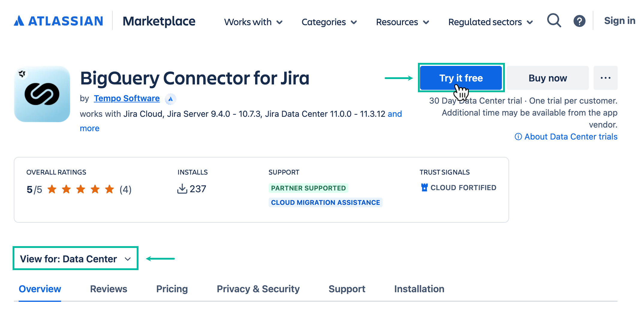Click the Marketplace header title
The image size is (644, 321).
click(x=159, y=21)
